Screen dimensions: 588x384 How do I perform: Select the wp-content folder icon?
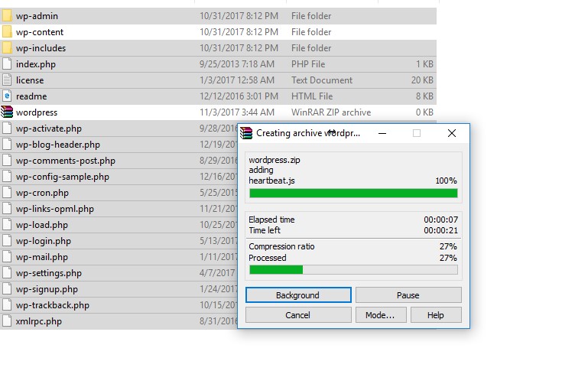tap(8, 32)
